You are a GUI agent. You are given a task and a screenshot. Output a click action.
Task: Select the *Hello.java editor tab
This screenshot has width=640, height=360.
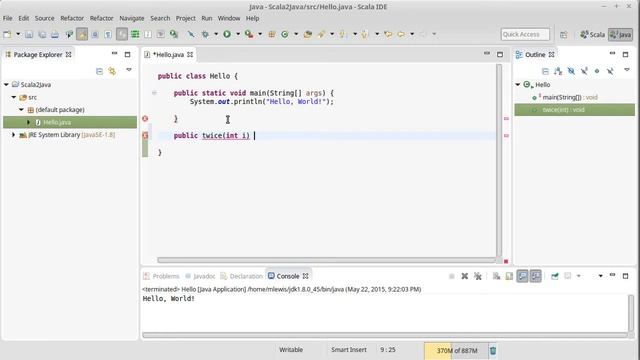point(169,55)
